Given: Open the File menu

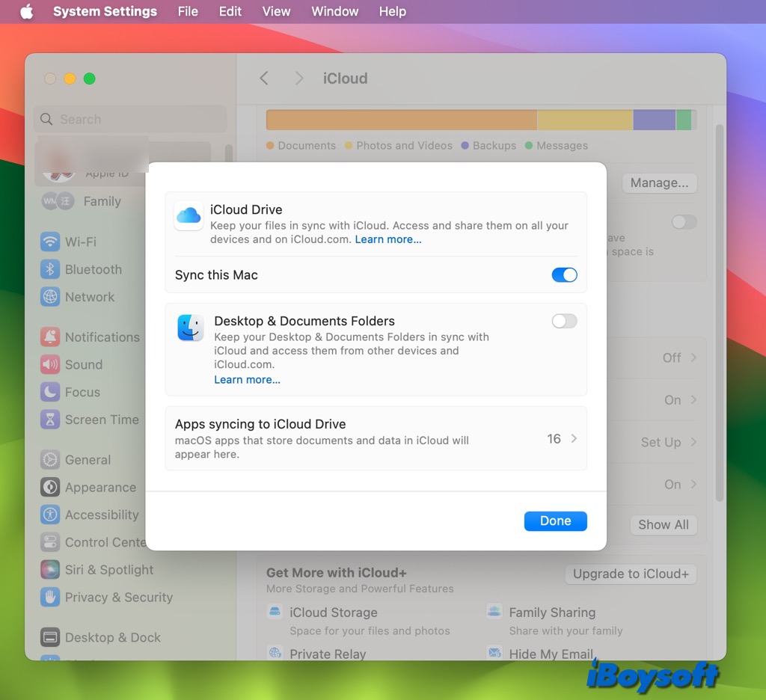Looking at the screenshot, I should click(x=188, y=11).
